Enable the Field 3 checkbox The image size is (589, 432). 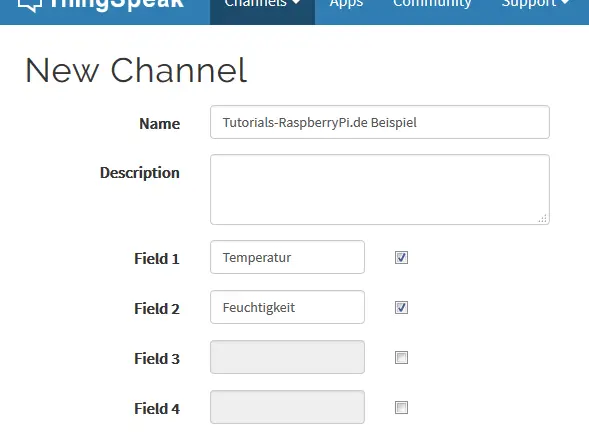coord(401,357)
